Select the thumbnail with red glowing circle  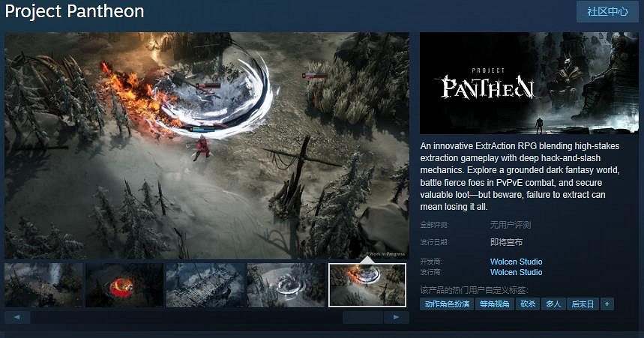coord(124,286)
